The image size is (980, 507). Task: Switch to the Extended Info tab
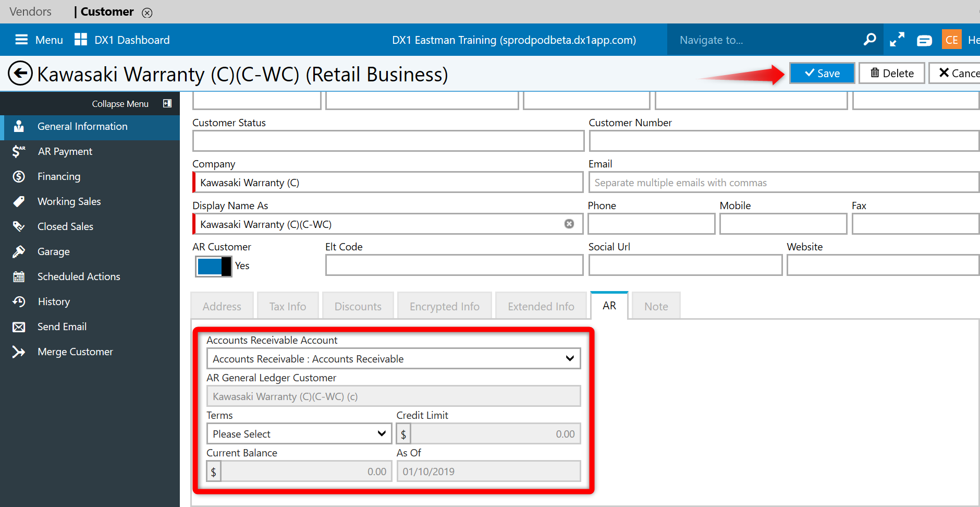(x=541, y=306)
